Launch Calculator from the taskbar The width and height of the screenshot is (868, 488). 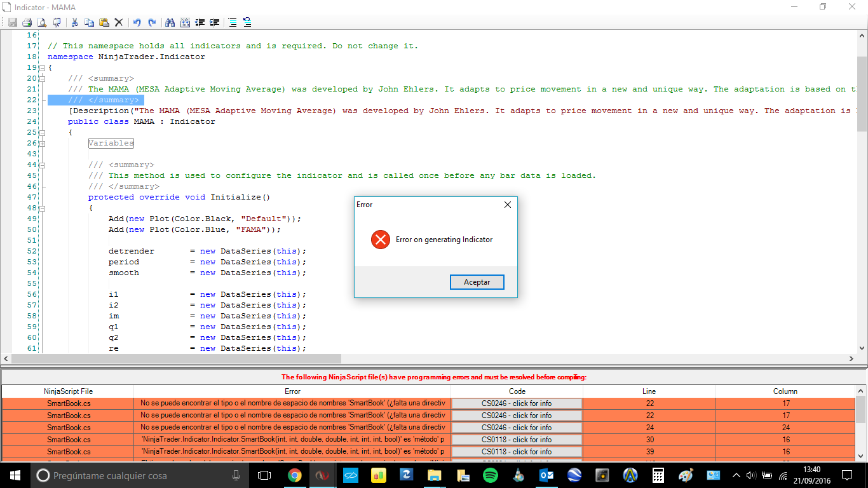(x=658, y=475)
